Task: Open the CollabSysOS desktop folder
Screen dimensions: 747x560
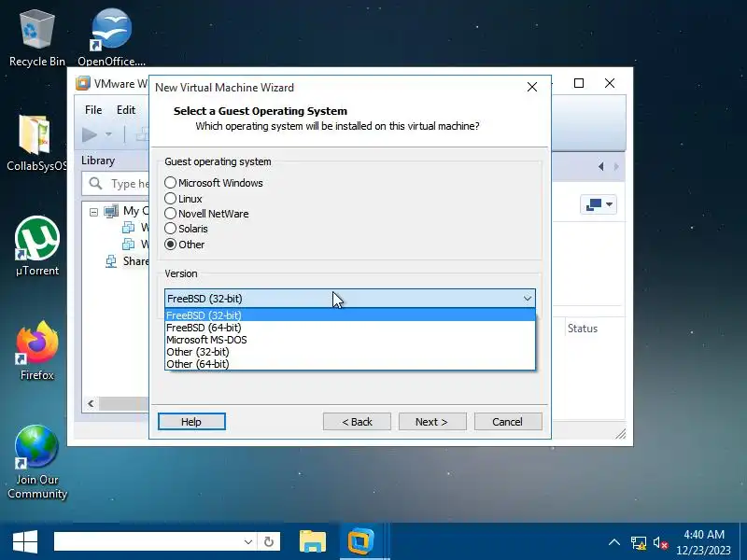Action: click(x=35, y=143)
